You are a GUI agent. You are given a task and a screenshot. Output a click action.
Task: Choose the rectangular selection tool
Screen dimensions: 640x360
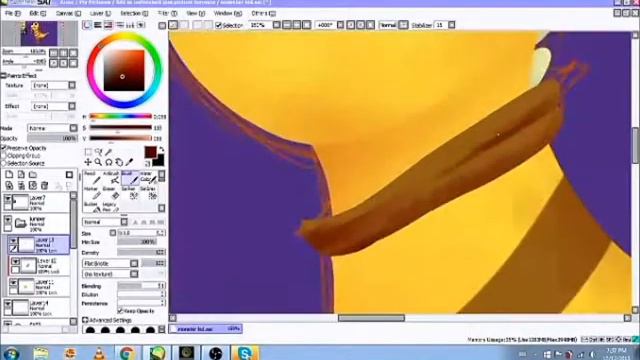(x=88, y=152)
